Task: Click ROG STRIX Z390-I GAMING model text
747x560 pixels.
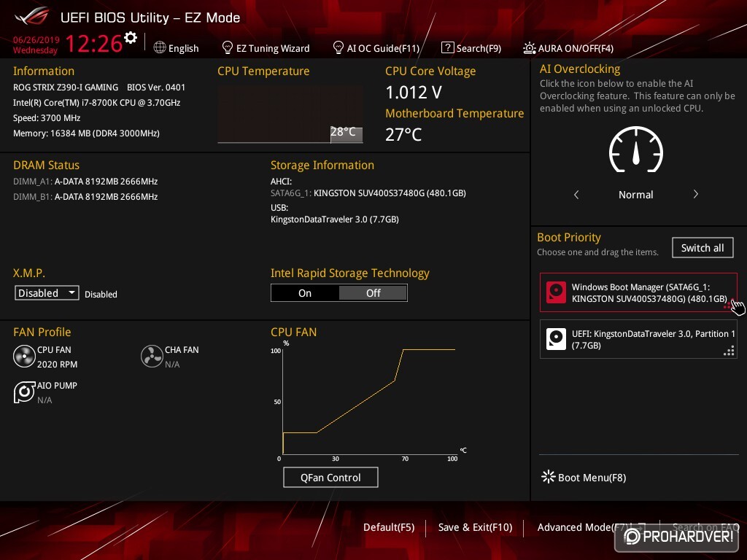Action: point(65,87)
